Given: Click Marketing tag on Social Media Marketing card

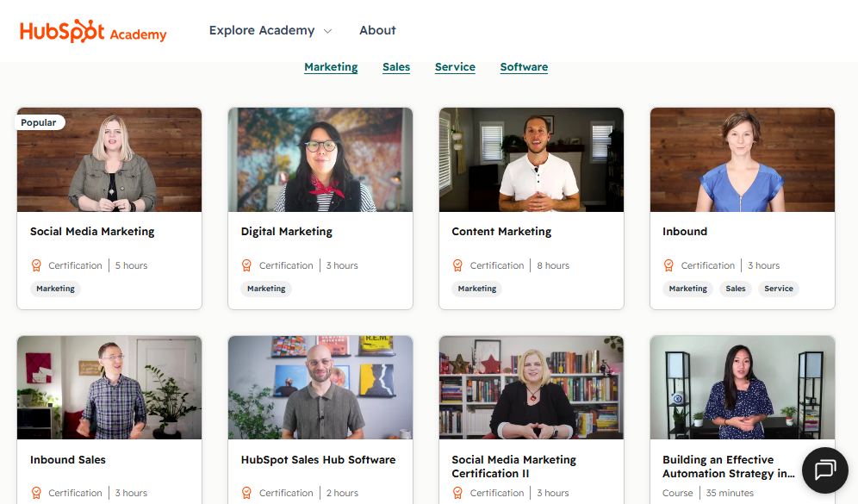Looking at the screenshot, I should 55,289.
